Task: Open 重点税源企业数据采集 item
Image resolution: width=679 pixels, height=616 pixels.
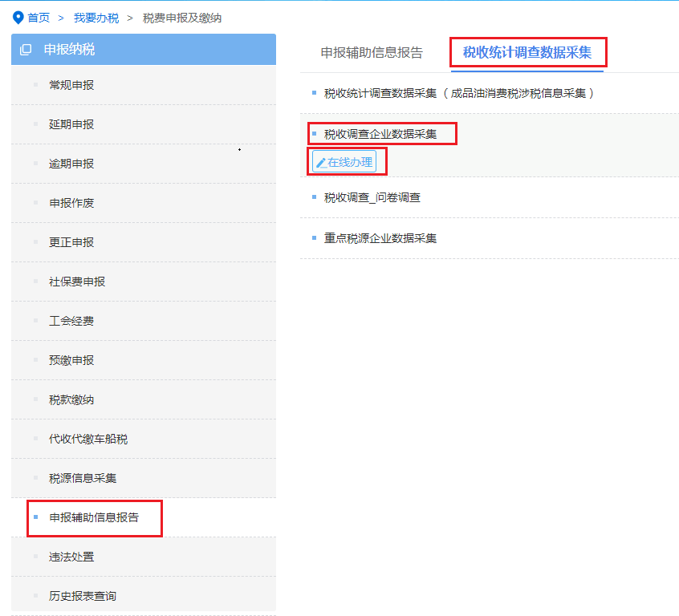Action: click(x=380, y=238)
